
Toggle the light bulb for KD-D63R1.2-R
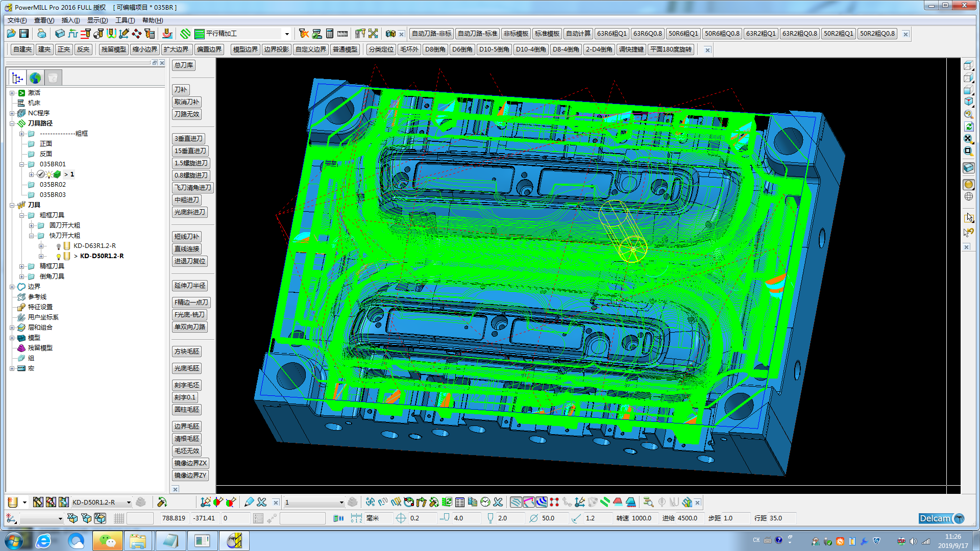[x=58, y=246]
